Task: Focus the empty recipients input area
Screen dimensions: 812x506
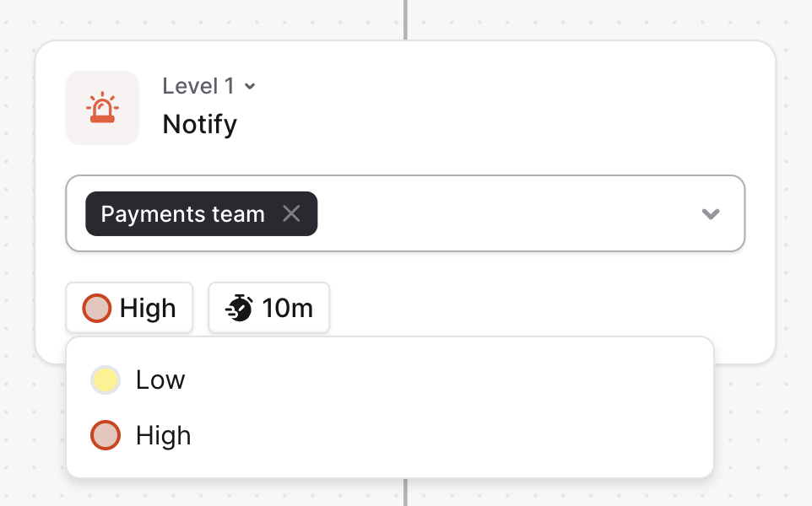Action: pos(506,214)
